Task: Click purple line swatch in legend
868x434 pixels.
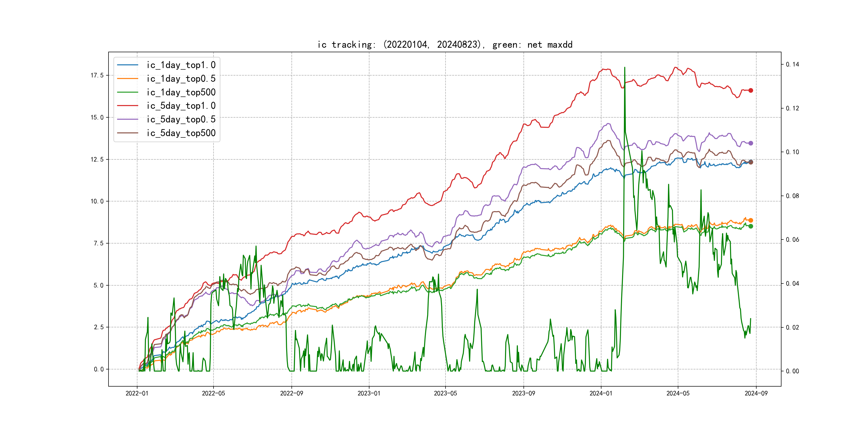Action: (127, 119)
